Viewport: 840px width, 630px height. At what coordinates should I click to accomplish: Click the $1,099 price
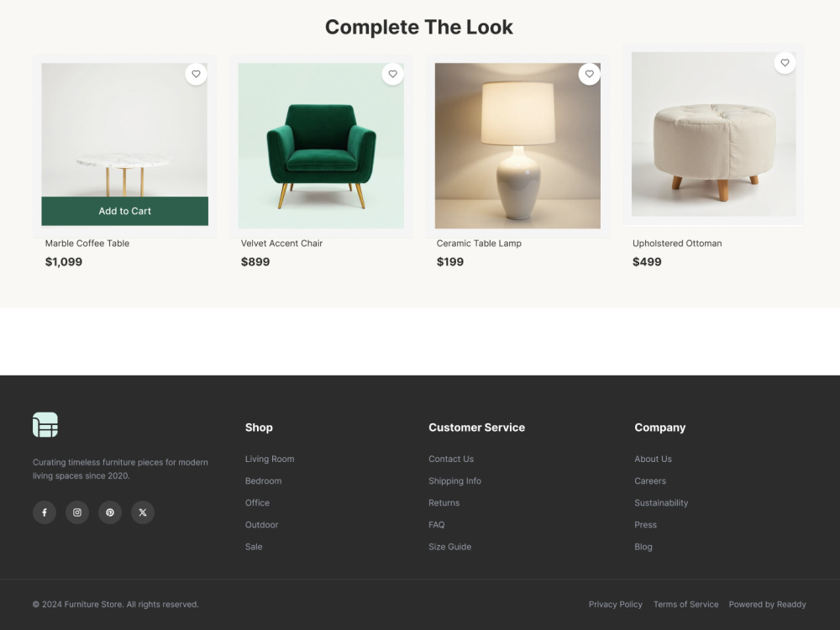point(64,262)
